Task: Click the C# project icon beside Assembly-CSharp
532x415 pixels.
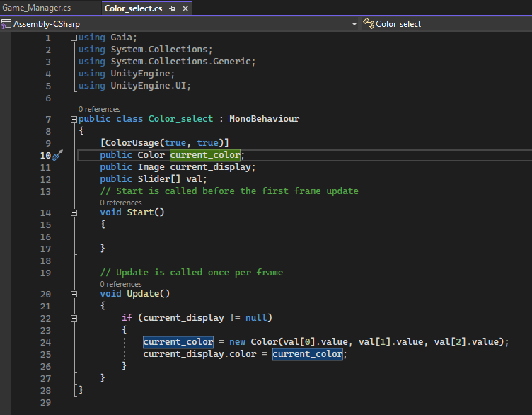Action: tap(6, 24)
